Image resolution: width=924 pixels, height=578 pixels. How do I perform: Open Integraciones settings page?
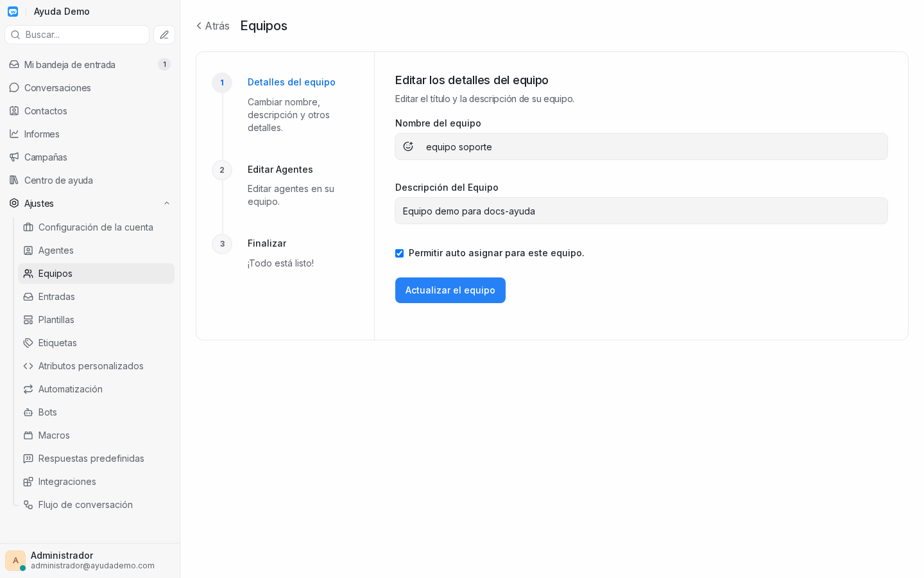pos(96,482)
